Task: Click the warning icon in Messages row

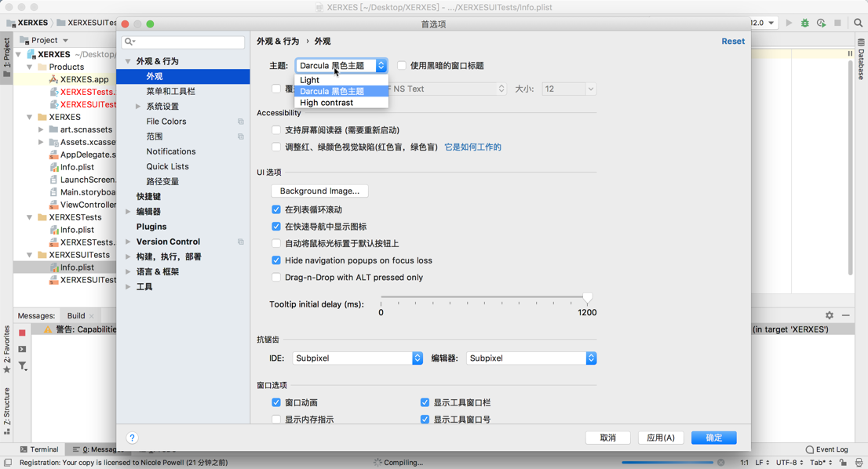Action: 48,329
